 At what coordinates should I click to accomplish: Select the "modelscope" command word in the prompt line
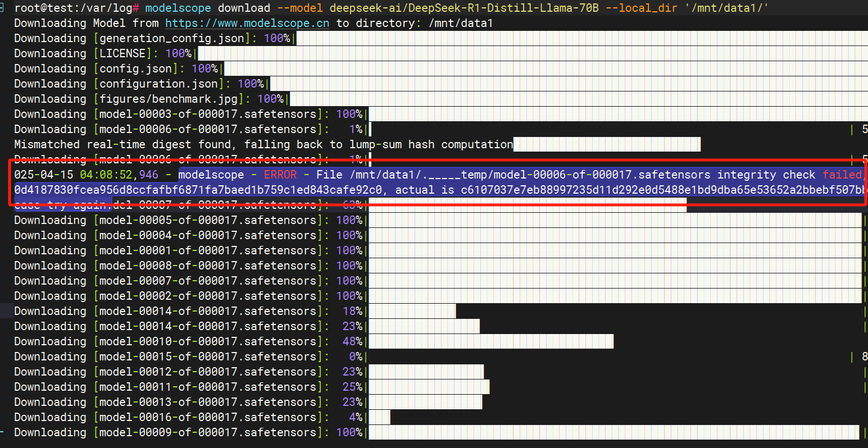(x=178, y=8)
